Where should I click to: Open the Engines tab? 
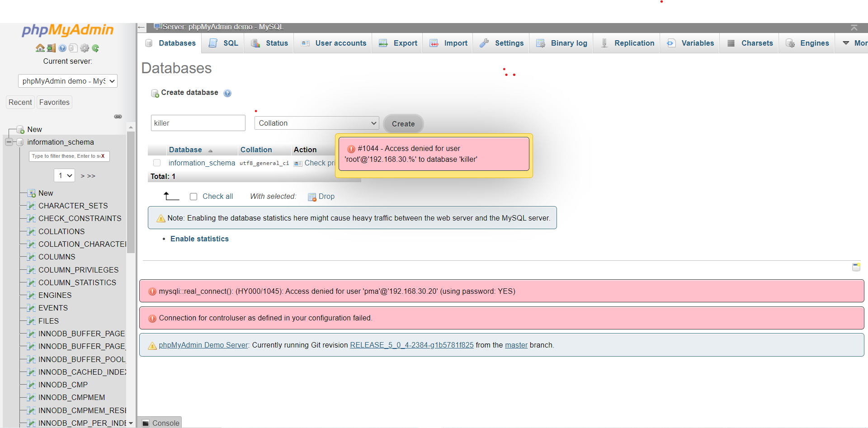pyautogui.click(x=807, y=43)
